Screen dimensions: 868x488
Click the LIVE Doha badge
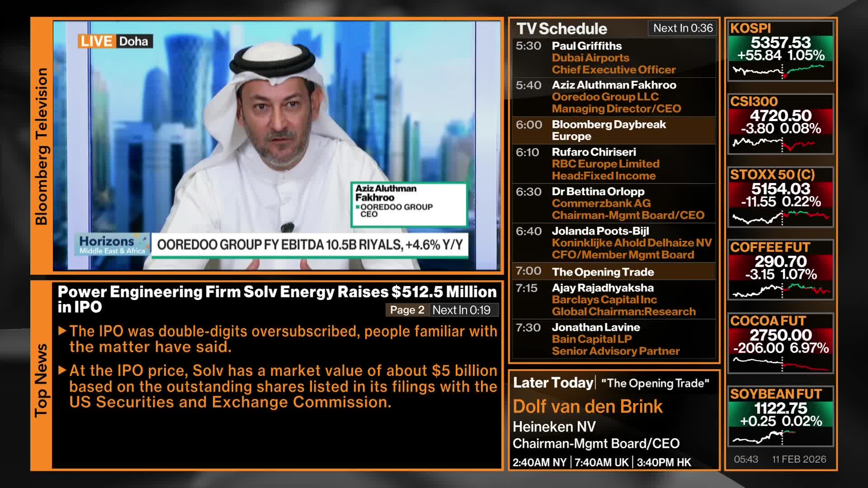(115, 41)
